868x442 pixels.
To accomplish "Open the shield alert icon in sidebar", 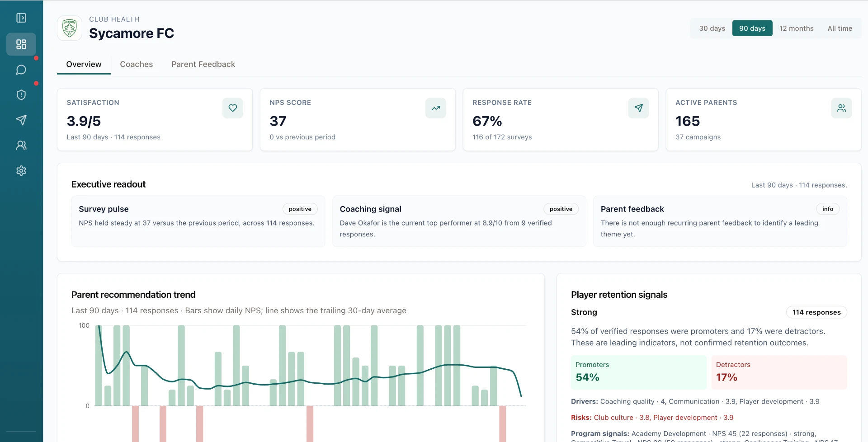I will coord(21,95).
